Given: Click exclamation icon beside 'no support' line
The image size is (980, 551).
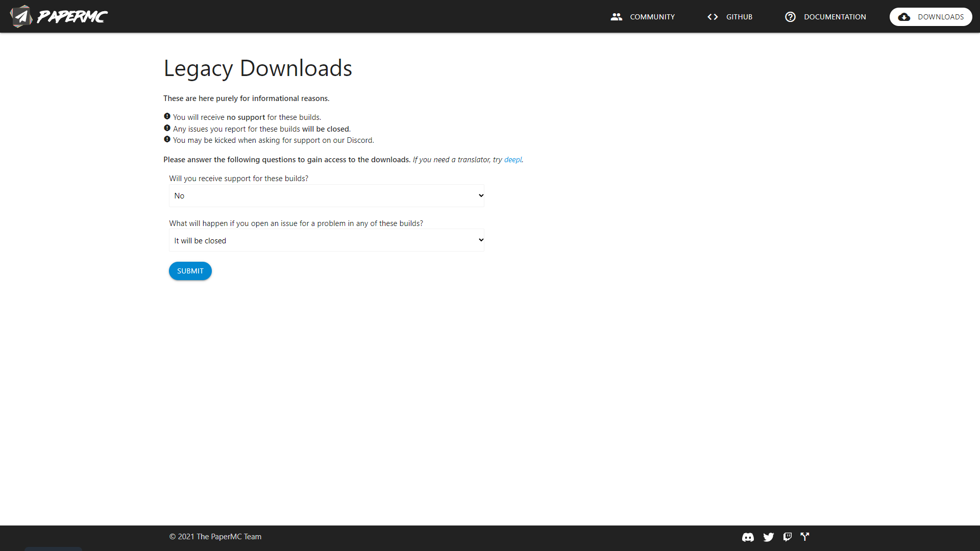Looking at the screenshot, I should tap(167, 116).
